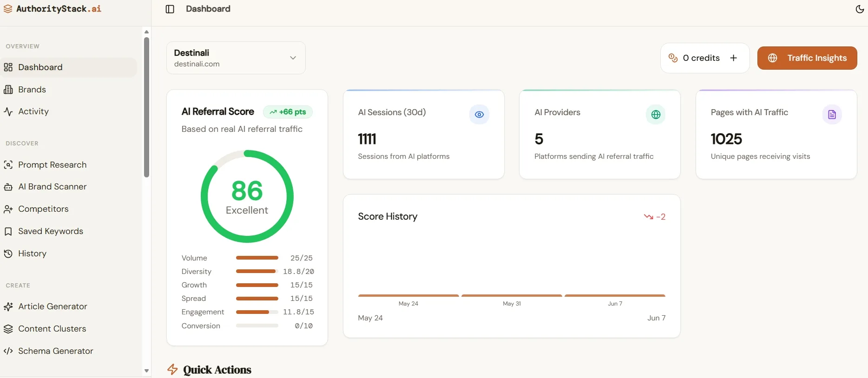Click the Schema Generator code icon
Viewport: 868px width, 378px height.
(x=8, y=351)
